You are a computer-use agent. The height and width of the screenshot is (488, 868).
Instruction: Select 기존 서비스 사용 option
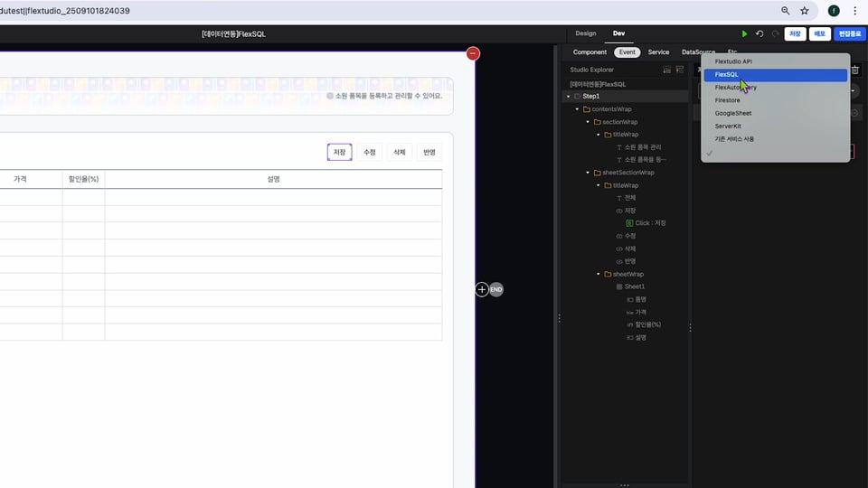(775, 139)
